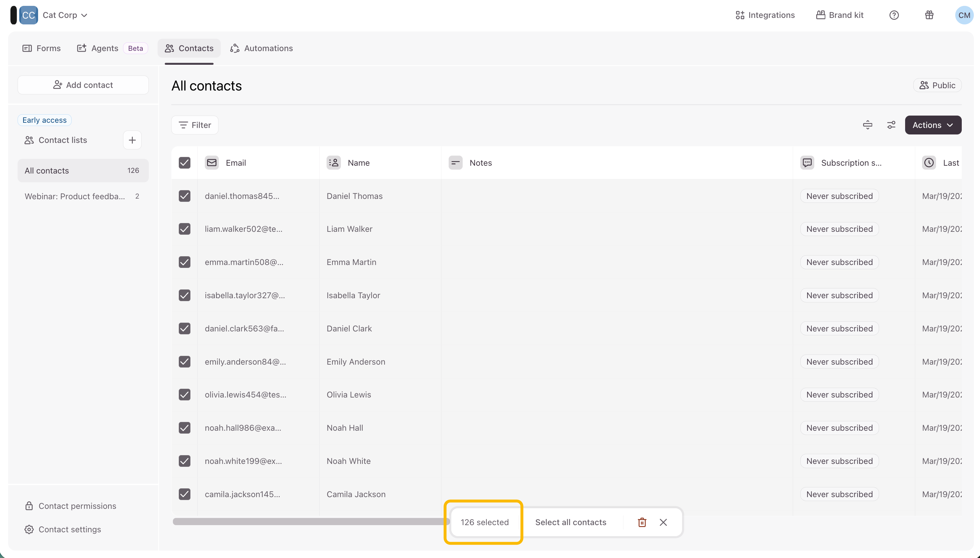Click Select all contacts link

pos(570,523)
